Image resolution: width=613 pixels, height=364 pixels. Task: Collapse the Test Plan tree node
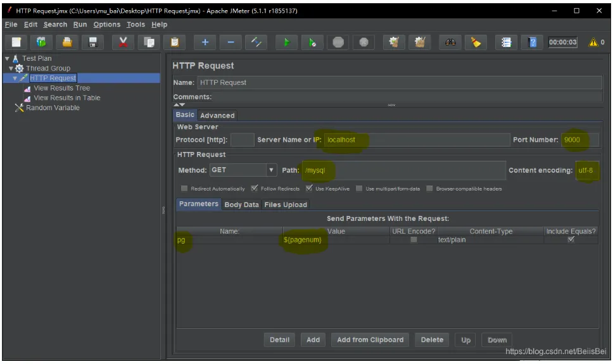click(7, 59)
